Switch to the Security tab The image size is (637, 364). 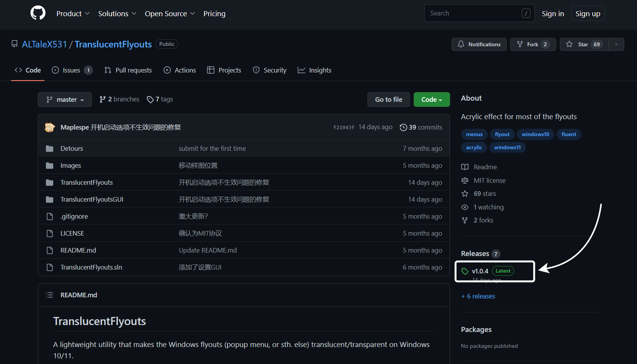pyautogui.click(x=270, y=70)
